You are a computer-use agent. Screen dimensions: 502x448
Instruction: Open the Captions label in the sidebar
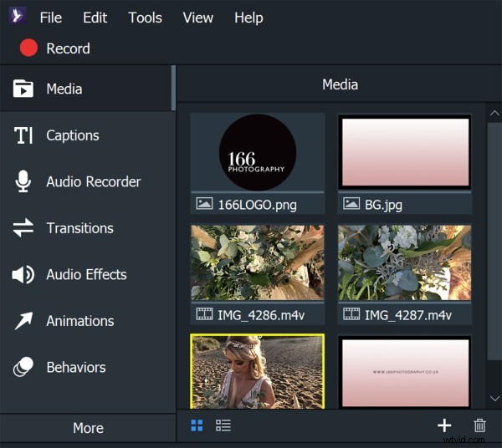coord(73,135)
